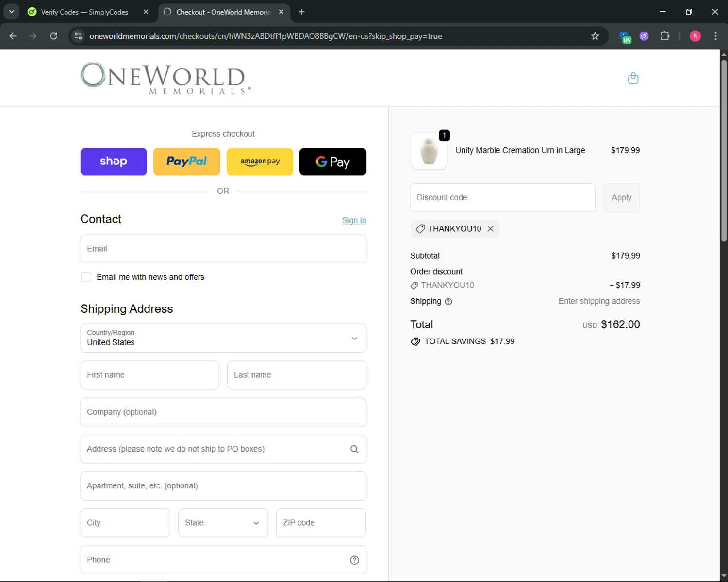View site information icon in address bar

pos(78,36)
